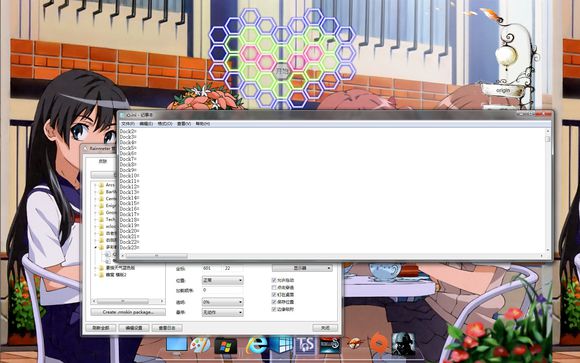
Task: Open the TS headphone dock icon
Action: click(x=305, y=345)
